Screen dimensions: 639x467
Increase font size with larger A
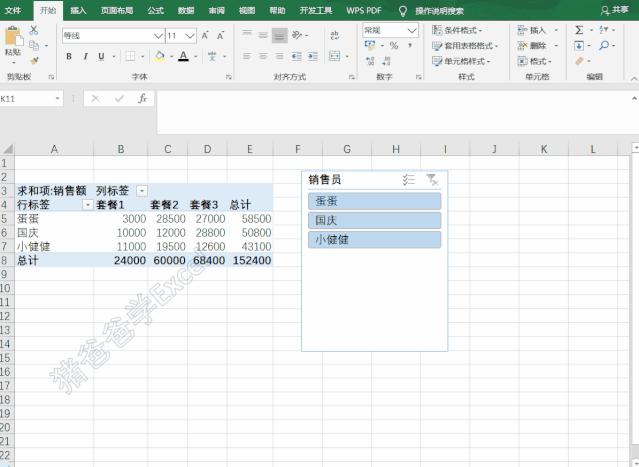tap(205, 35)
